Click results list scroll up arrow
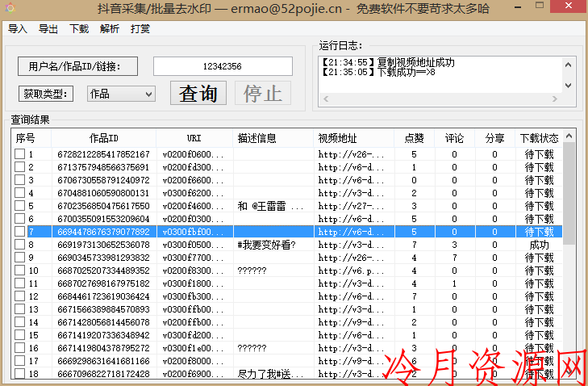This screenshot has width=588, height=386. 569,136
